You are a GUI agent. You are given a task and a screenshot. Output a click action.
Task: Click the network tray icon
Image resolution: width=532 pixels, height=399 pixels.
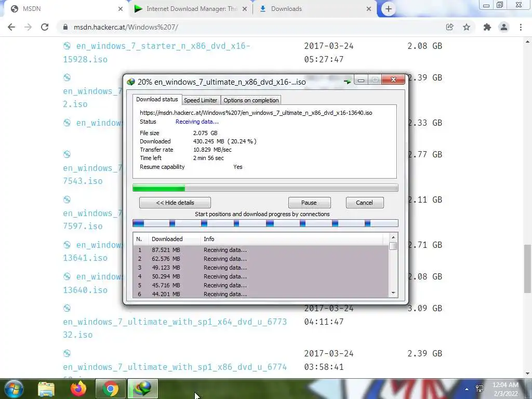coord(480,389)
